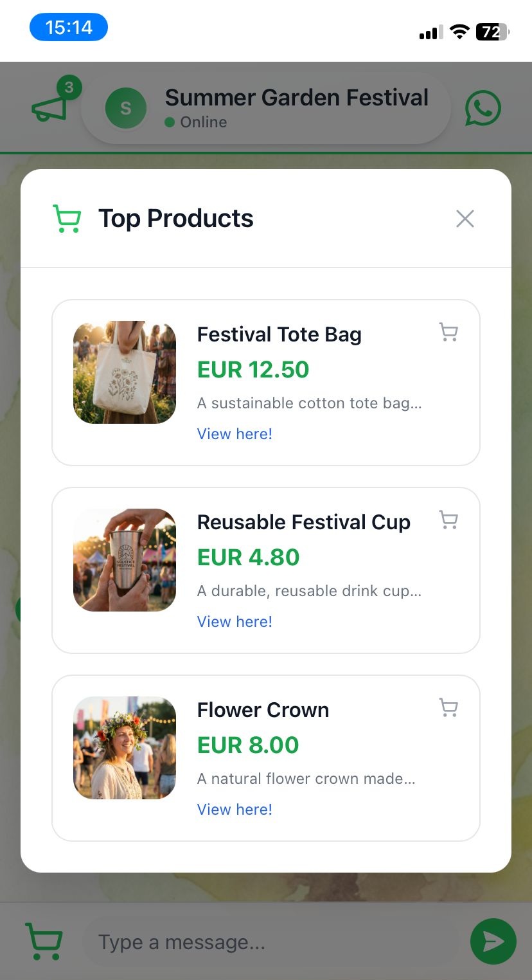This screenshot has width=532, height=980.
Task: Select the Summer Garden Festival chat title
Action: (296, 98)
